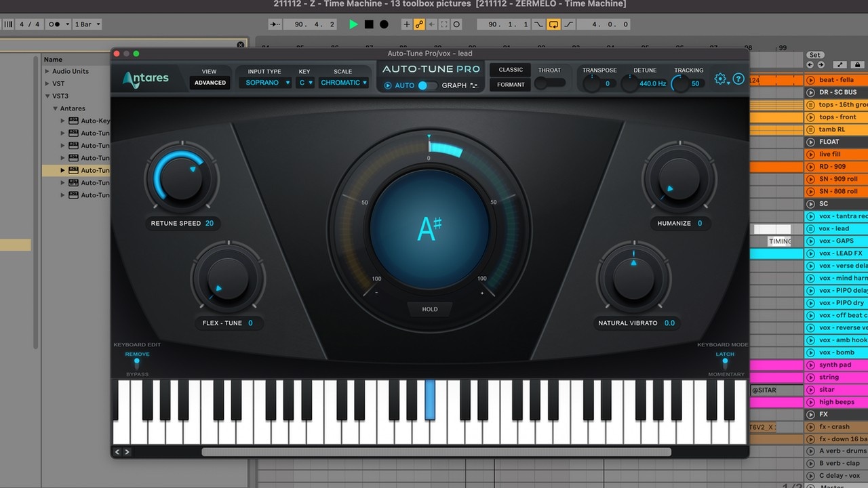Start playback with the green Play button
This screenshot has height=488, width=868.
[353, 24]
